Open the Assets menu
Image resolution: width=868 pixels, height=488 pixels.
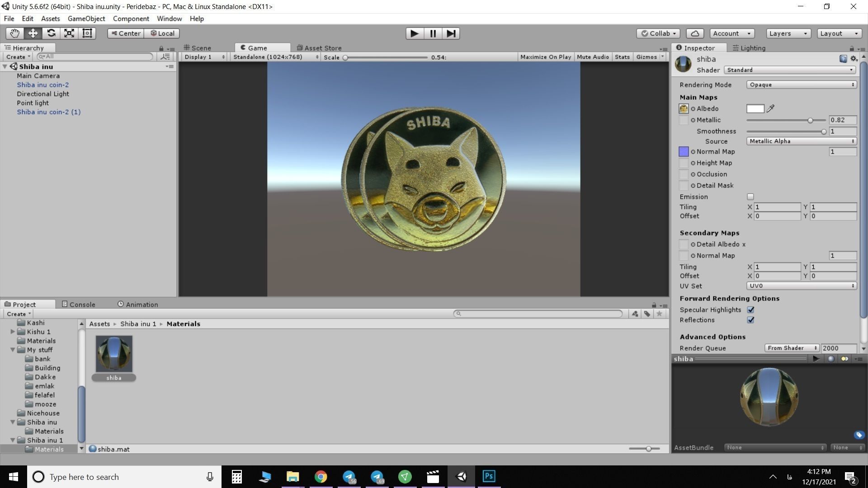click(x=50, y=19)
